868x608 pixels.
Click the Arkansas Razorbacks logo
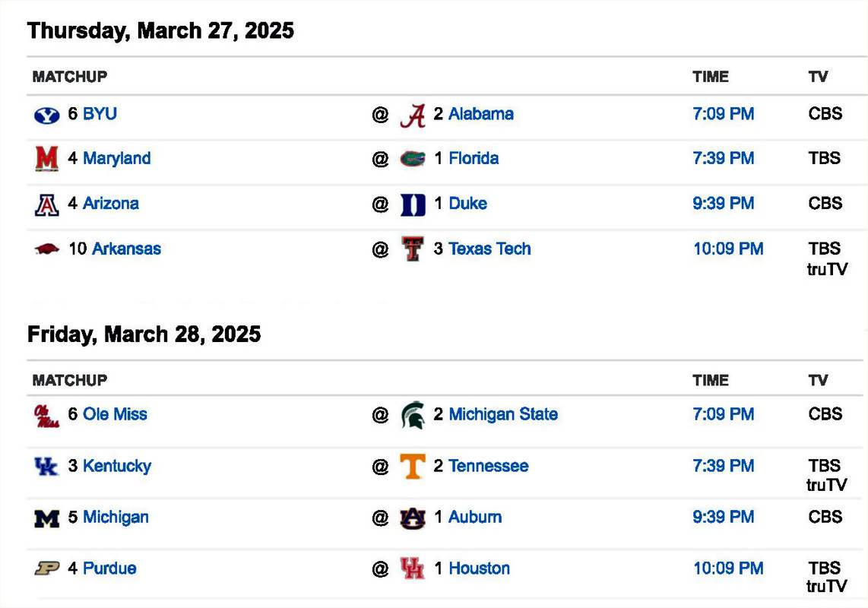pos(46,249)
